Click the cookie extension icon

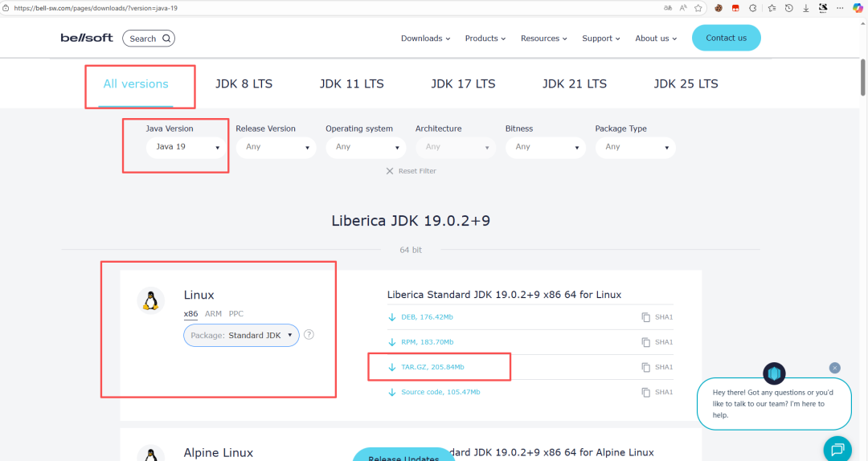click(718, 8)
